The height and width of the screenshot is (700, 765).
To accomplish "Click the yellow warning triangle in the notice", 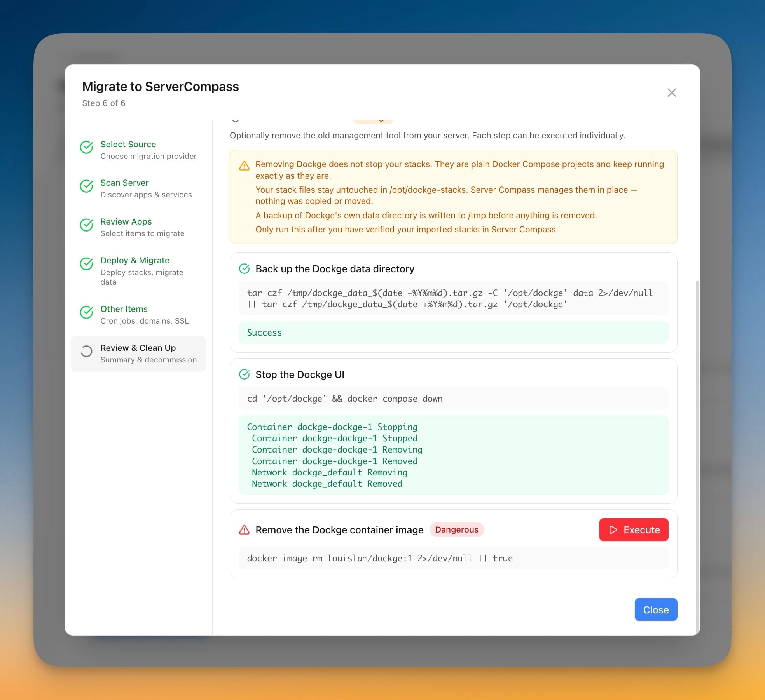I will pos(244,166).
